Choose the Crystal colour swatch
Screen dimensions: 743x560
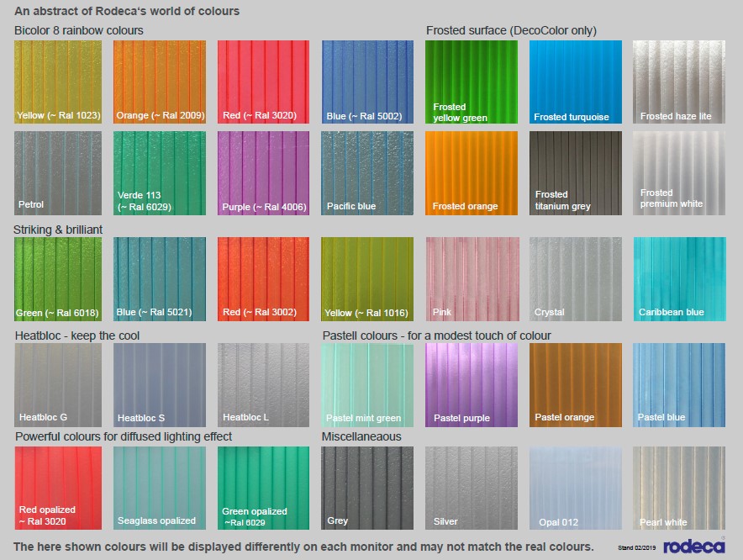(x=576, y=279)
